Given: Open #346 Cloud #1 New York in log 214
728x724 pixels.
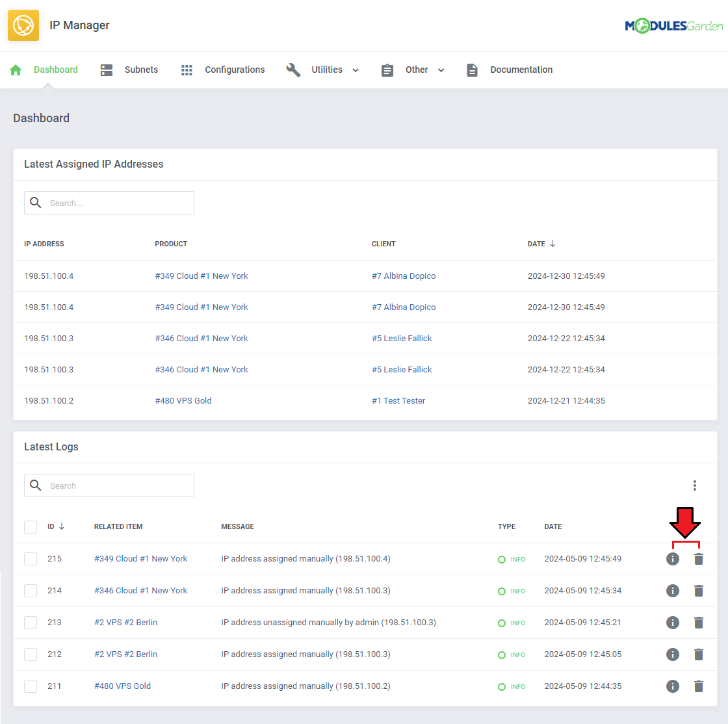Looking at the screenshot, I should pyautogui.click(x=140, y=591).
